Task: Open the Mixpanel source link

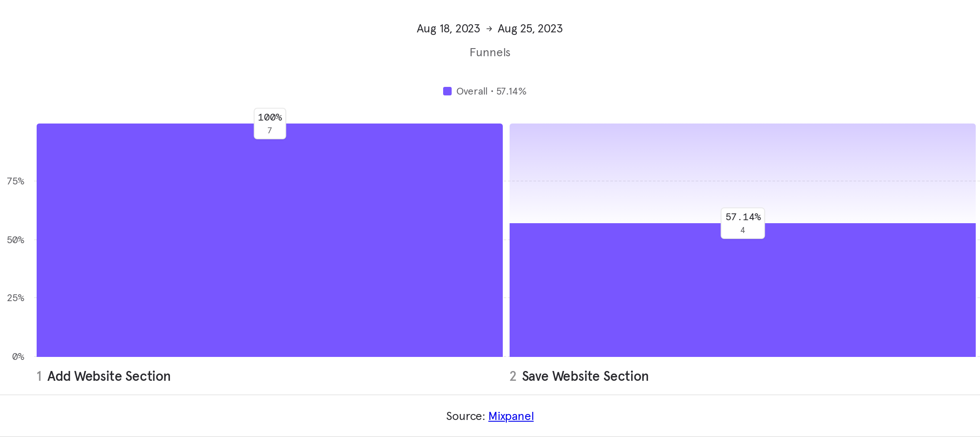Action: [511, 416]
